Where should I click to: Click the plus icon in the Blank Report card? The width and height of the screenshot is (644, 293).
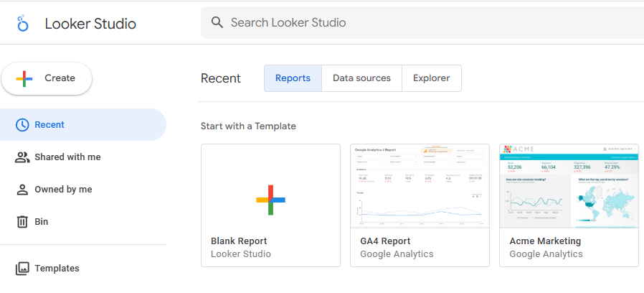point(270,200)
